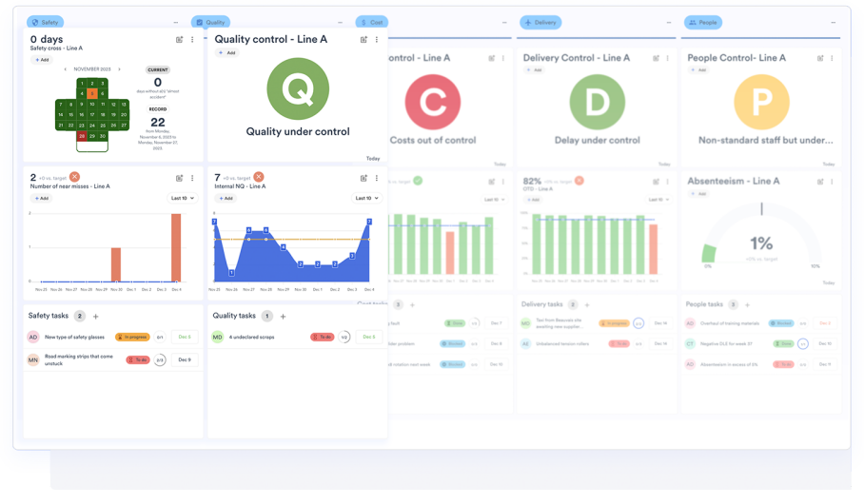The height and width of the screenshot is (504, 864).
Task: Open the 'New type of safety glasses' task
Action: click(x=75, y=337)
